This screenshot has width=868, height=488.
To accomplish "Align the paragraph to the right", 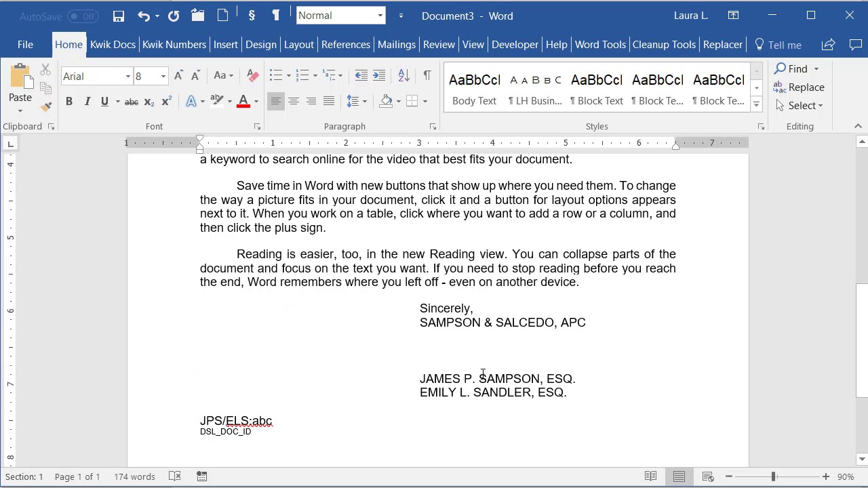I will (311, 102).
